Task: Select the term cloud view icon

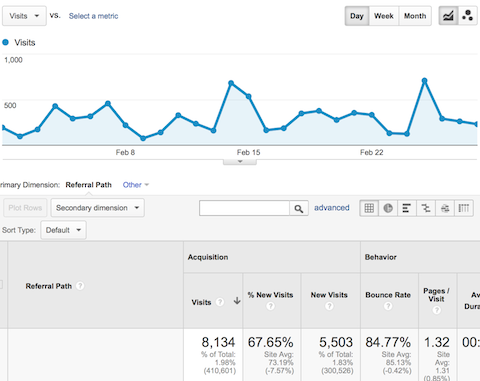Action: [x=445, y=208]
